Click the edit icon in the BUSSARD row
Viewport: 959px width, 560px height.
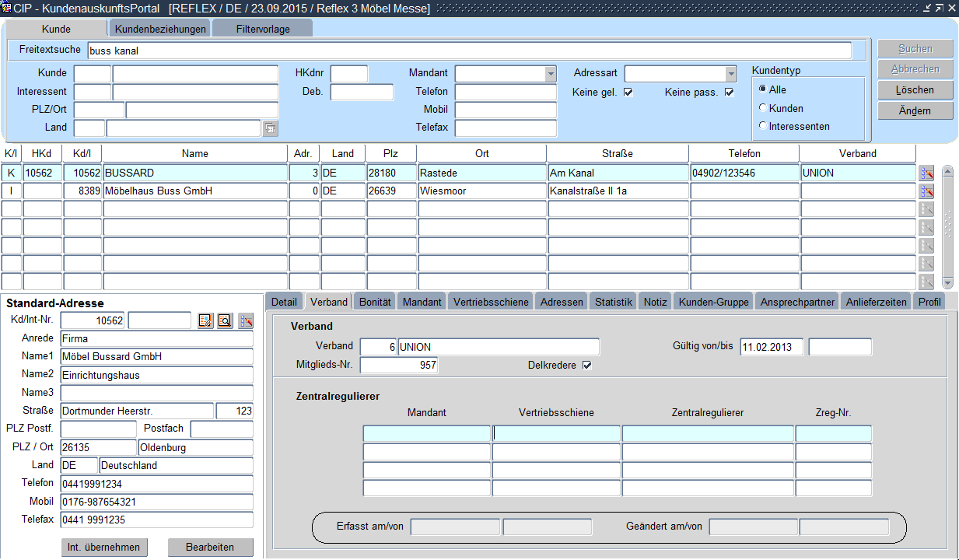(x=926, y=173)
